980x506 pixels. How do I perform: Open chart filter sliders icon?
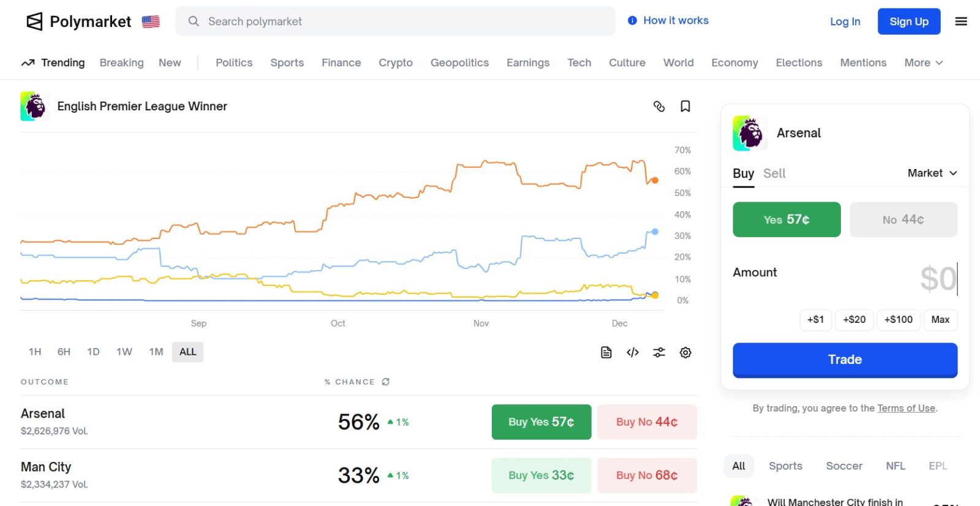[659, 352]
